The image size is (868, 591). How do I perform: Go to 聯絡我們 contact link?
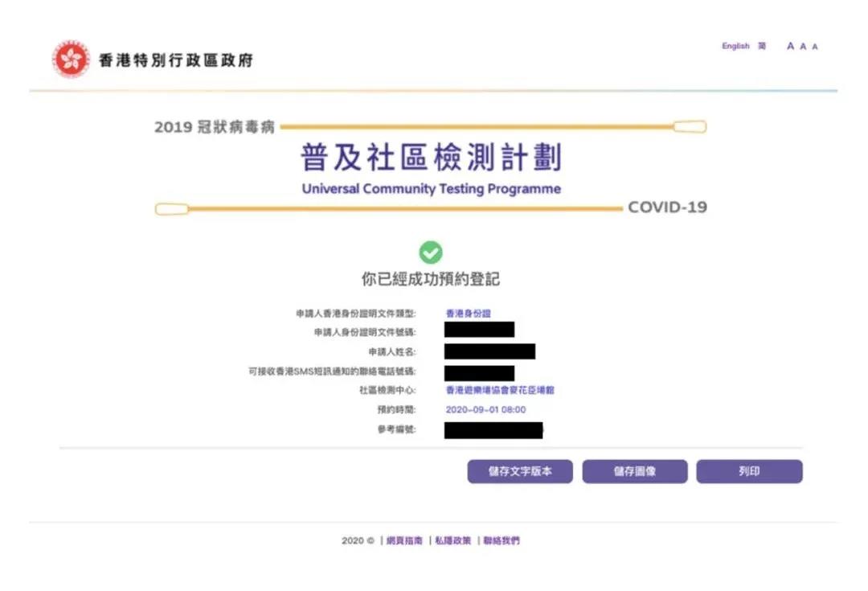[x=502, y=541]
